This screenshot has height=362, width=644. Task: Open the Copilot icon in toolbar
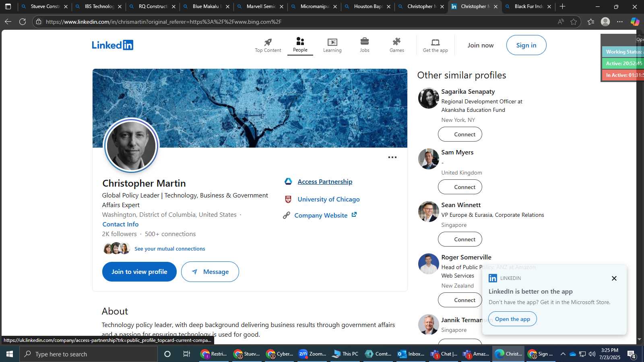click(x=635, y=22)
